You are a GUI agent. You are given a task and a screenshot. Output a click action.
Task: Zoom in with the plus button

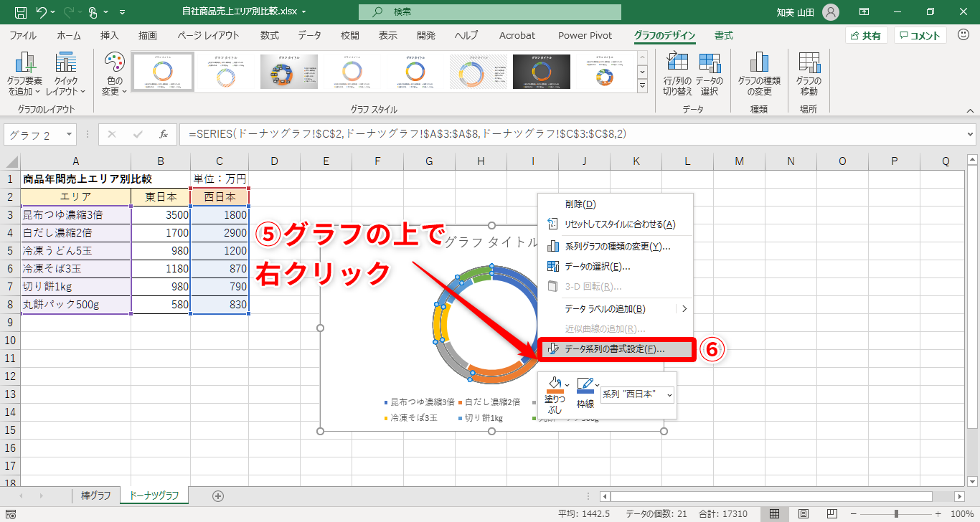(x=937, y=513)
